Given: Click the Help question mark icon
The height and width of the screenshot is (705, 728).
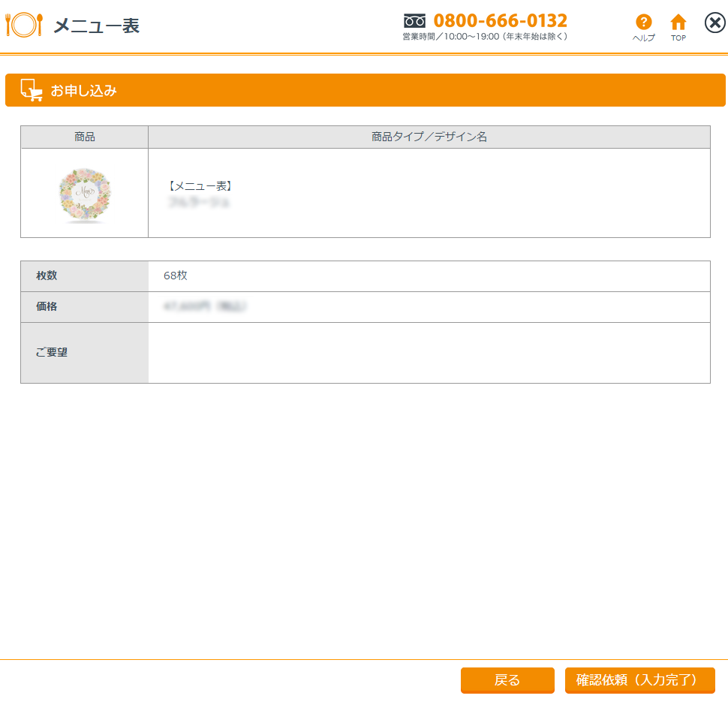Looking at the screenshot, I should (x=643, y=23).
